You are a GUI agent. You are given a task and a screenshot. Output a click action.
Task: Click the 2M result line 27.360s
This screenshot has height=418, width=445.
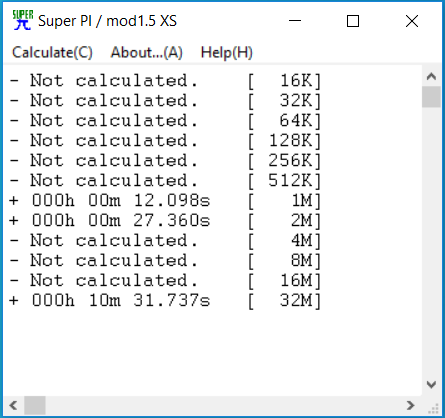click(x=165, y=221)
